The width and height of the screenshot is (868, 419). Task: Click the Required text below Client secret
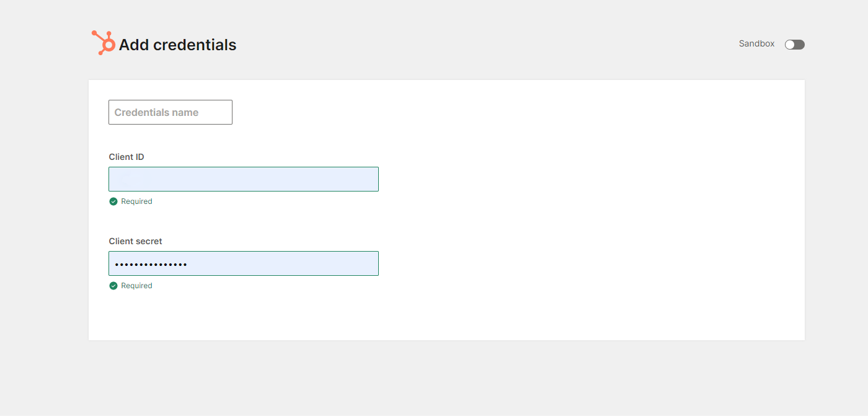136,286
